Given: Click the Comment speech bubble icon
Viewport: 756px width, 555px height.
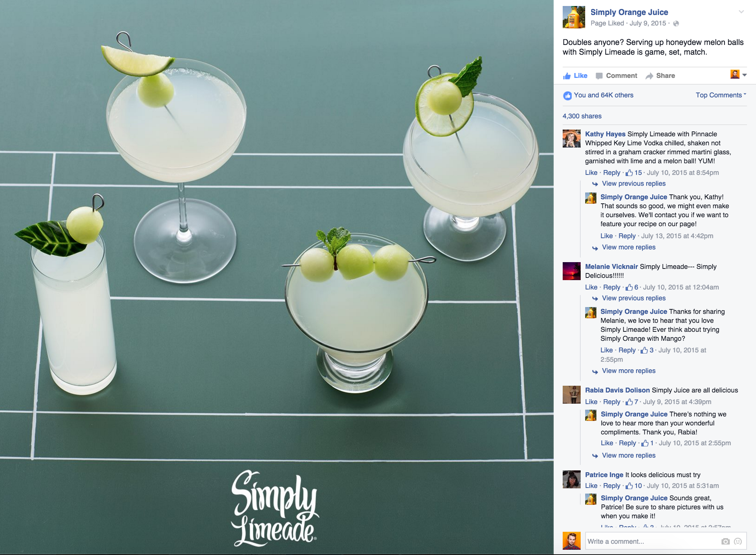Looking at the screenshot, I should (599, 76).
